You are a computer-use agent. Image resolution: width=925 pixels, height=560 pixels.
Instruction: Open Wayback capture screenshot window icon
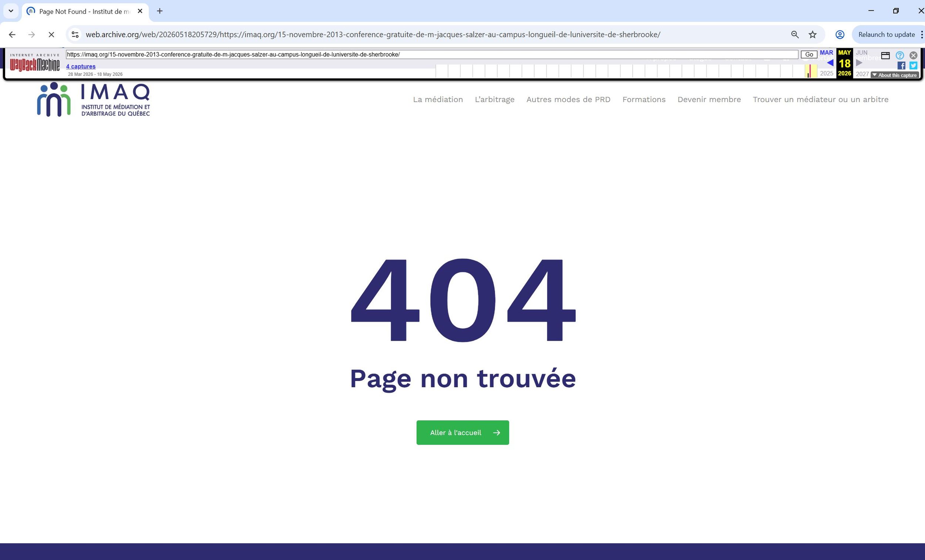pyautogui.click(x=885, y=55)
